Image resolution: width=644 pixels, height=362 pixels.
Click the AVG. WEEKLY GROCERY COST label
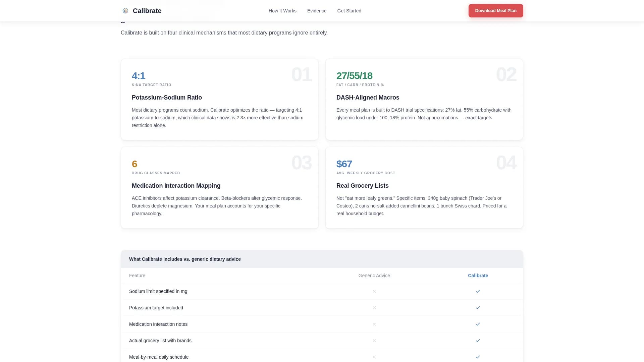[366, 173]
